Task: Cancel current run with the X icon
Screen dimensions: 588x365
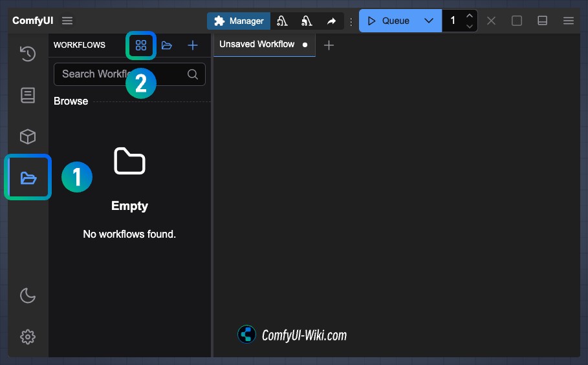Action: [x=491, y=21]
